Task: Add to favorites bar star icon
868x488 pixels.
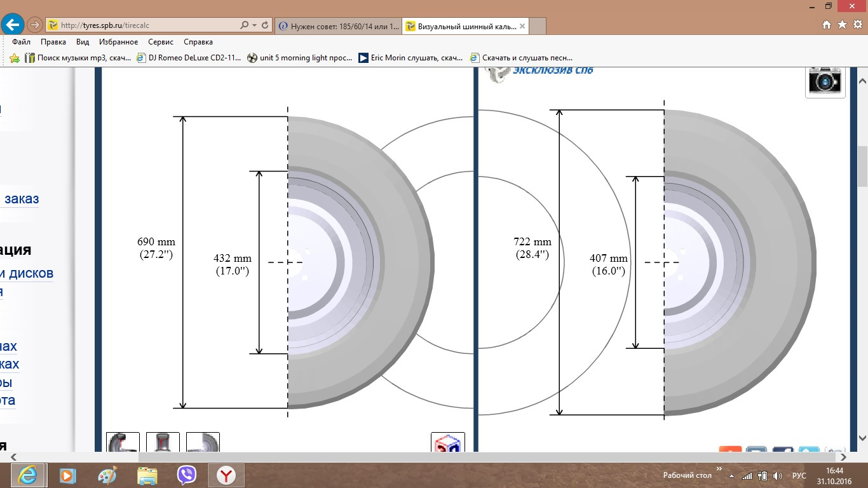Action: pos(15,58)
